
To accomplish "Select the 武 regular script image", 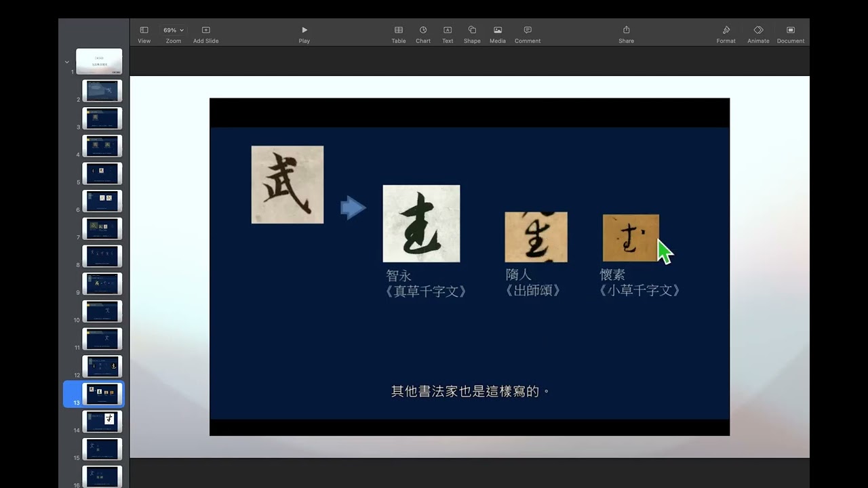I will (x=288, y=184).
